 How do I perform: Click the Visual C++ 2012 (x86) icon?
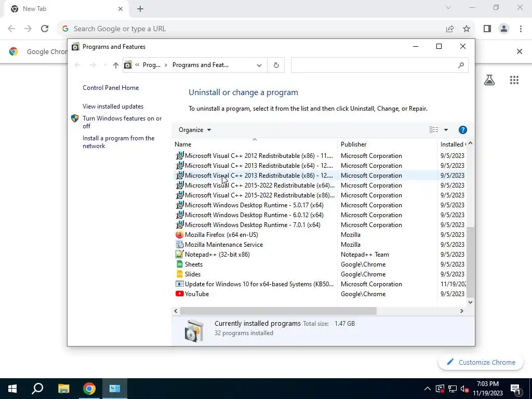pyautogui.click(x=179, y=156)
